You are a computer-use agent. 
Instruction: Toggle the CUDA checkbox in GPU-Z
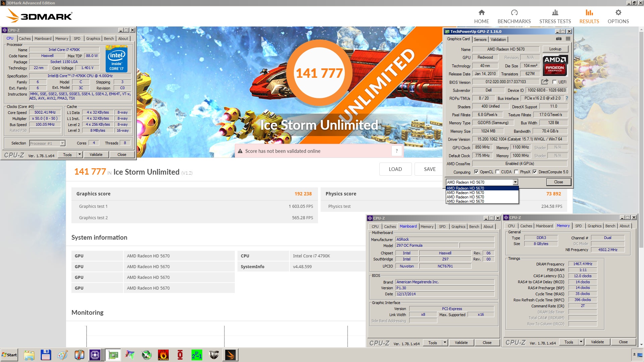(497, 172)
